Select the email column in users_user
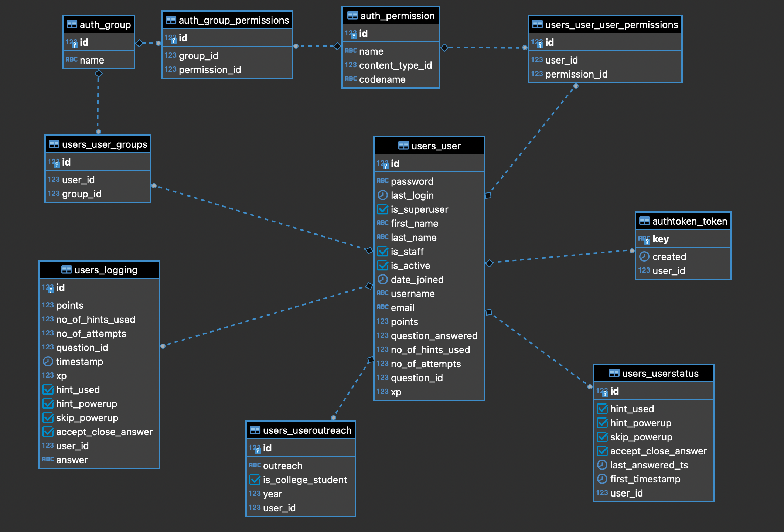Image resolution: width=784 pixels, height=532 pixels. [x=403, y=308]
